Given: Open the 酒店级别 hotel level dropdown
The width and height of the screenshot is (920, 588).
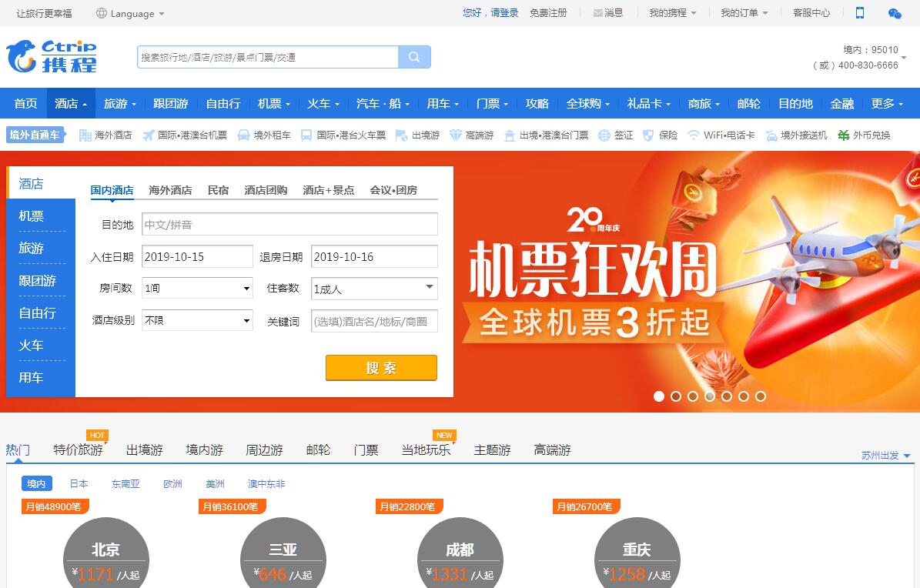Looking at the screenshot, I should click(197, 321).
